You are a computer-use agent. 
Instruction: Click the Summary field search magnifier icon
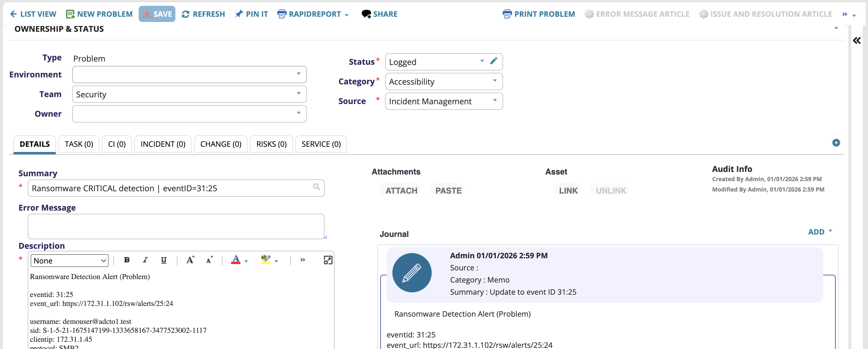[x=316, y=187]
